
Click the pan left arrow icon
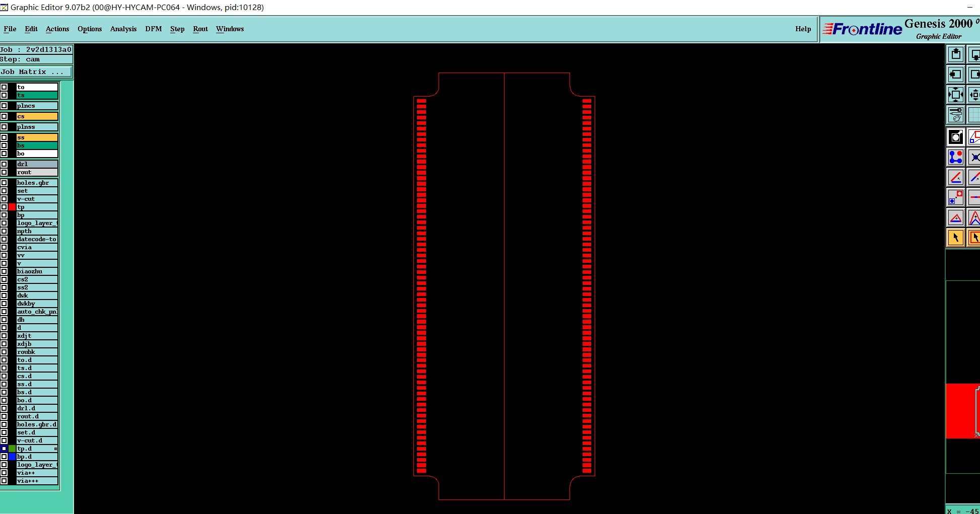pos(956,75)
